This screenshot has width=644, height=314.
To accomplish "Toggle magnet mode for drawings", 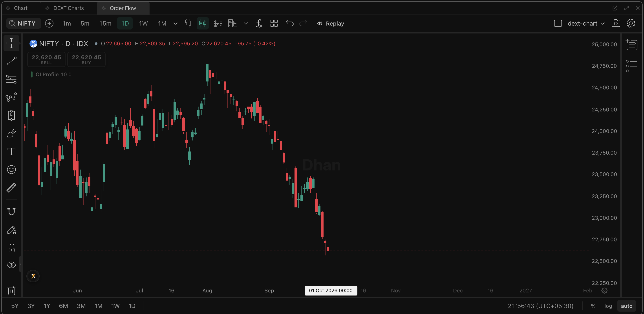I will click(x=11, y=212).
